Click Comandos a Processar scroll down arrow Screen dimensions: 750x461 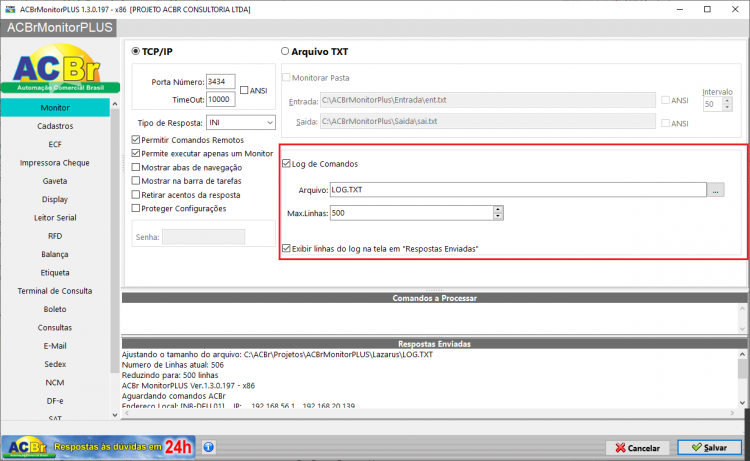(x=742, y=329)
